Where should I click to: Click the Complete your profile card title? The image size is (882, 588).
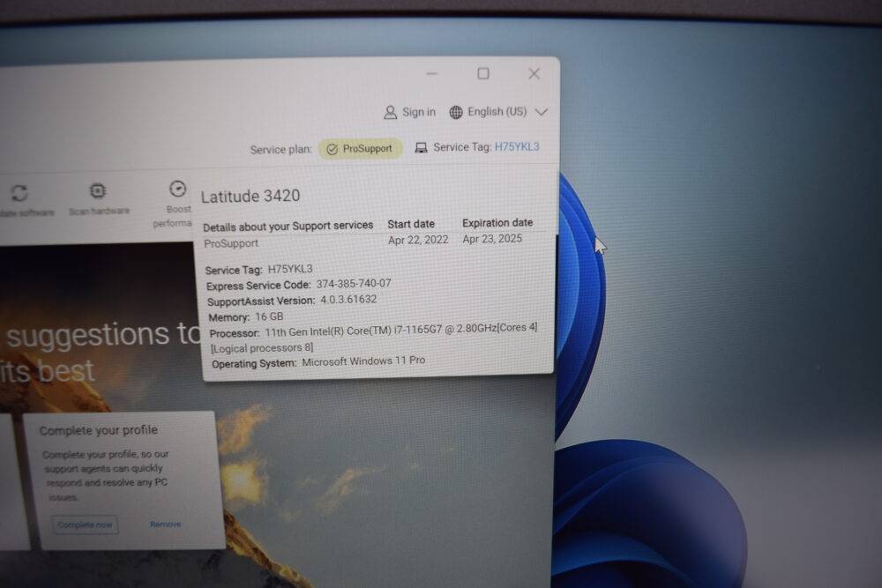(99, 430)
